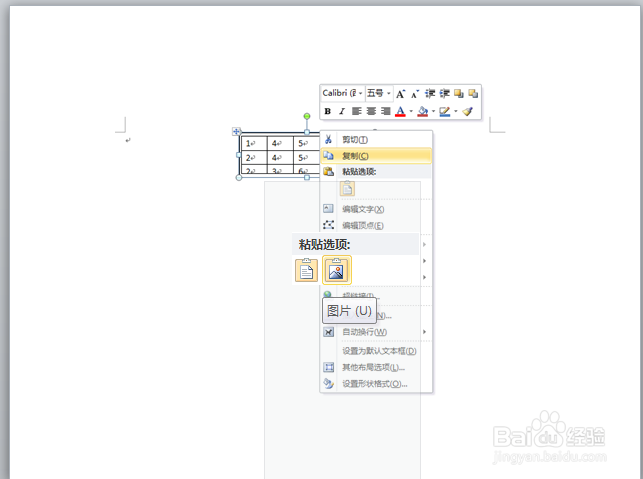
Task: Select 编辑文字(X) menu entry
Action: [363, 209]
